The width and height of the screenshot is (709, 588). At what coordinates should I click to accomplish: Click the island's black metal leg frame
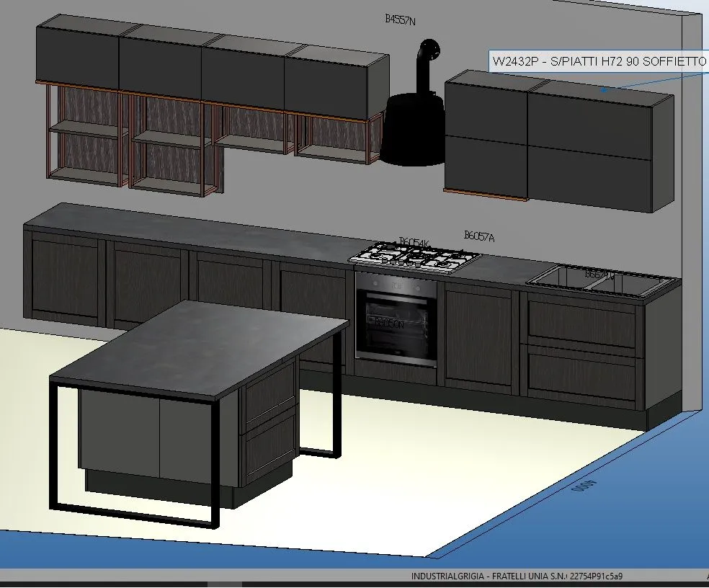53,447
